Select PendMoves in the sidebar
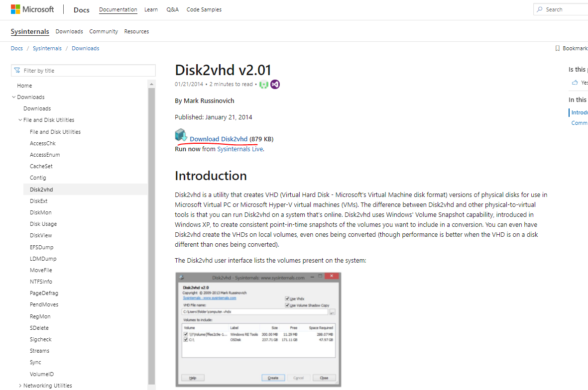 (x=44, y=304)
